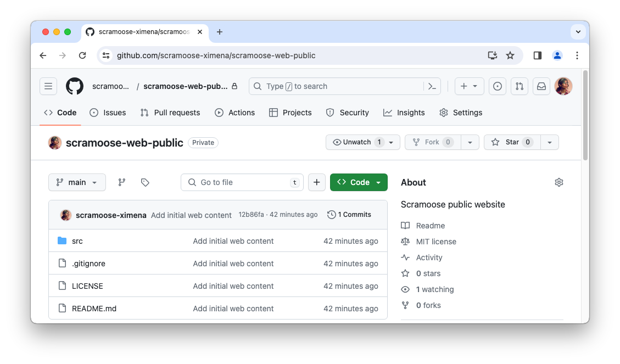Click the Readme link in About

click(x=430, y=226)
